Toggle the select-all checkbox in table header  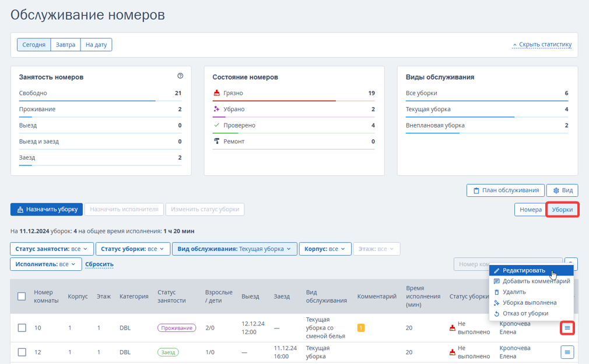22,296
